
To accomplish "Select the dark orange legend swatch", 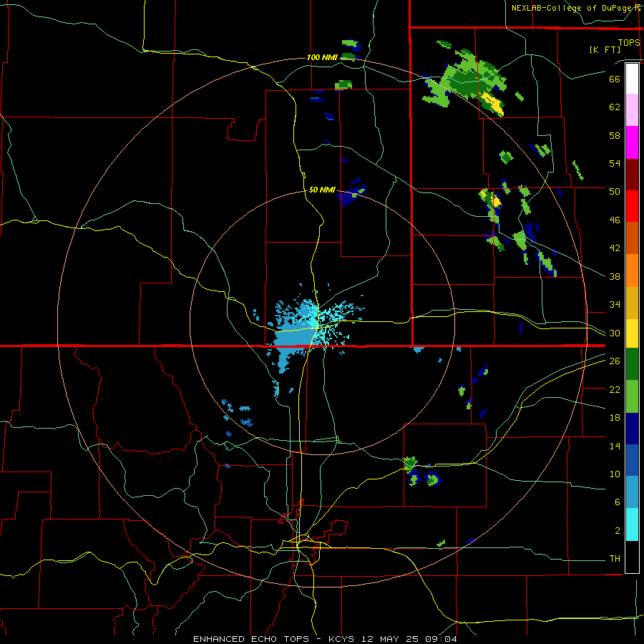I will [x=632, y=238].
